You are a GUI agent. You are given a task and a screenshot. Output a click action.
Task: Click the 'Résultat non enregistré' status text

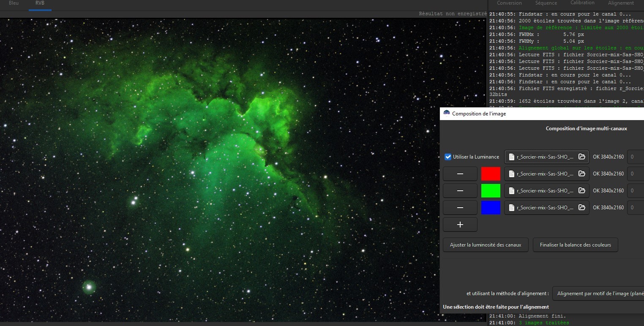coord(453,14)
